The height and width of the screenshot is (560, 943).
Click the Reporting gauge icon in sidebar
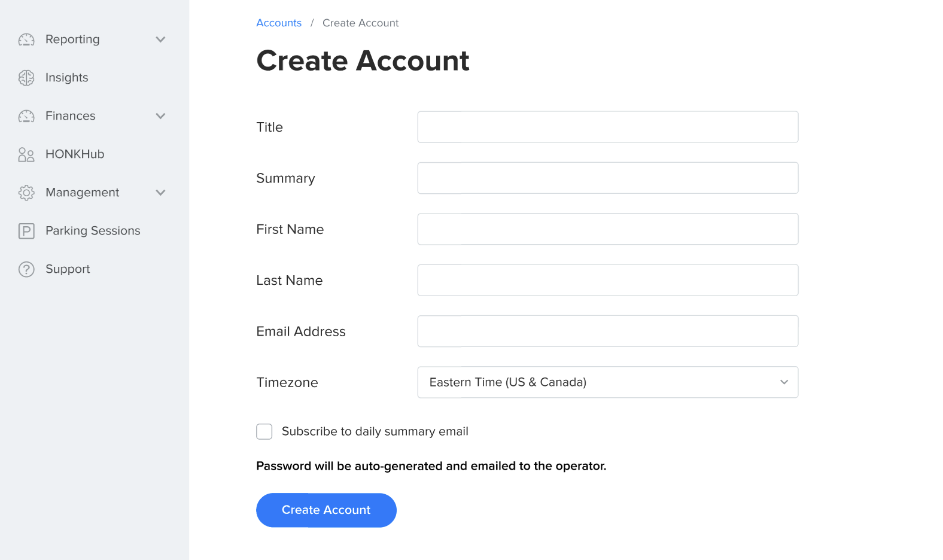26,39
